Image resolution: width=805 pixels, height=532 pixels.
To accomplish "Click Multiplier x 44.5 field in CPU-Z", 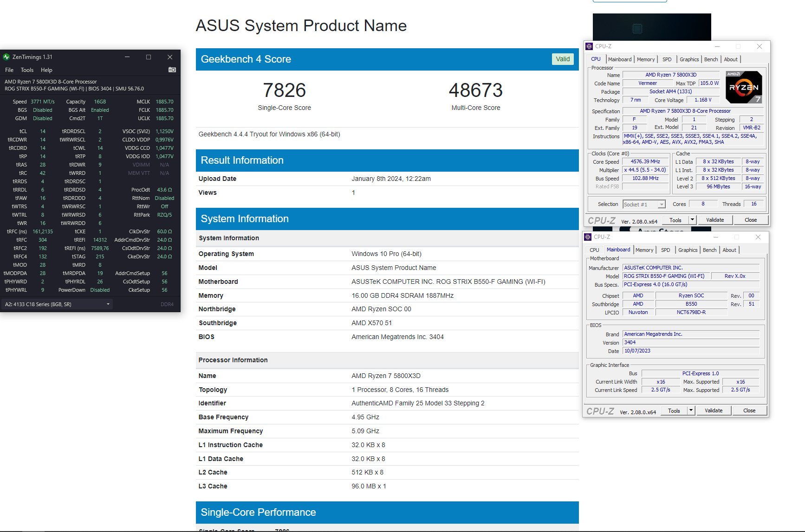I will (x=645, y=170).
